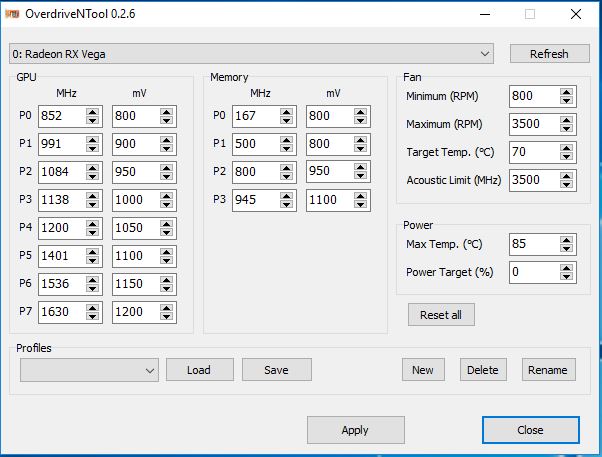Decrease GPU P0 mV with down arrow
The image size is (602, 457).
(x=167, y=120)
